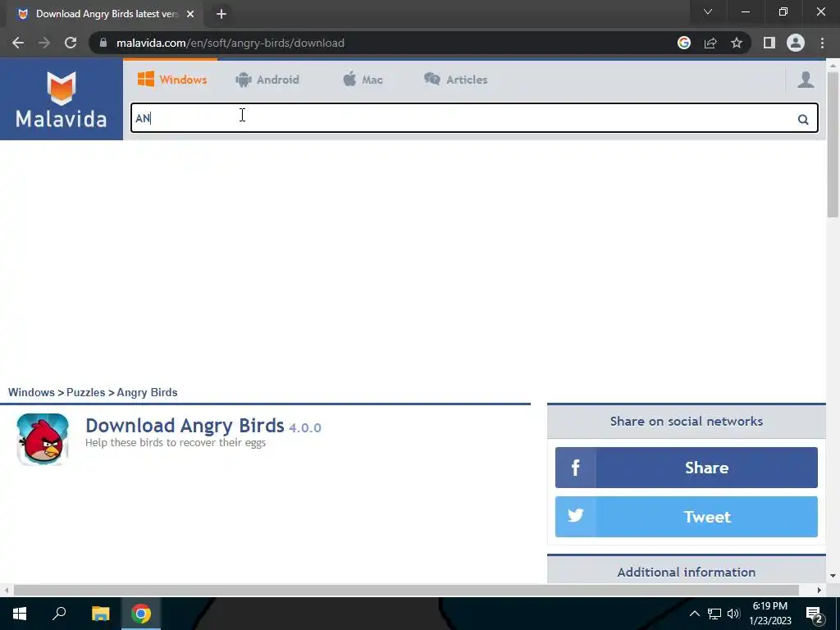Click the Chrome taskbar icon

(141, 614)
